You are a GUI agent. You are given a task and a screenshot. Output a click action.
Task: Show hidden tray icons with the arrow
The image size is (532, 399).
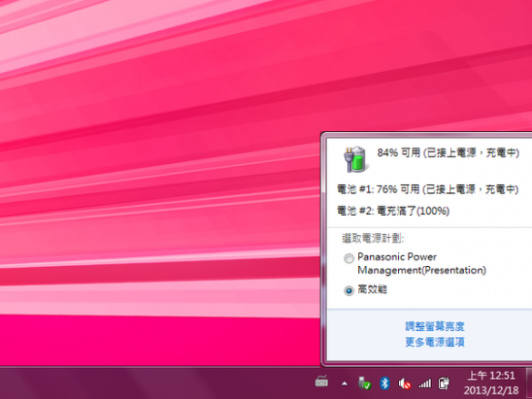tap(345, 384)
